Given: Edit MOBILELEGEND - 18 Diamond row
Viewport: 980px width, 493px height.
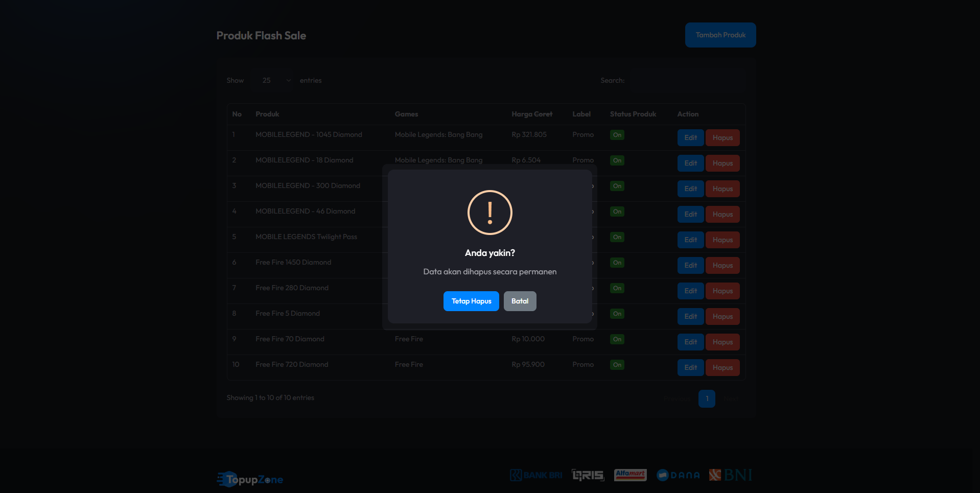Looking at the screenshot, I should (x=690, y=163).
